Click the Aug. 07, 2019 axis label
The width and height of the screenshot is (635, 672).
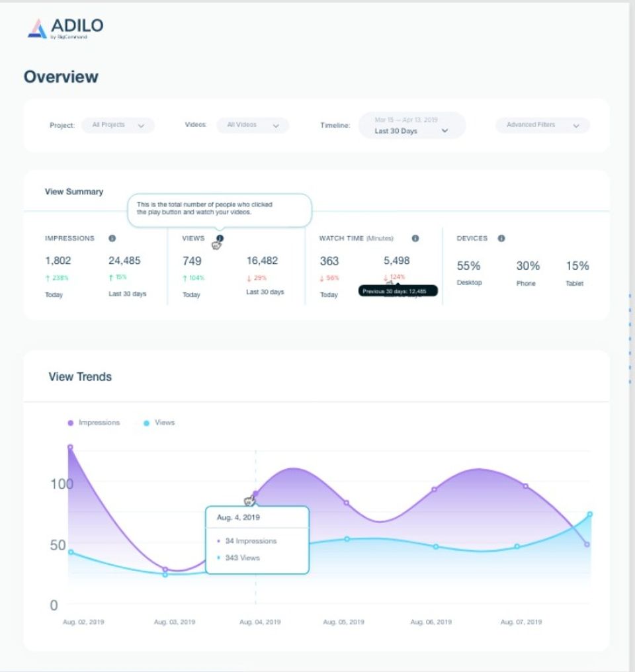[x=521, y=622]
